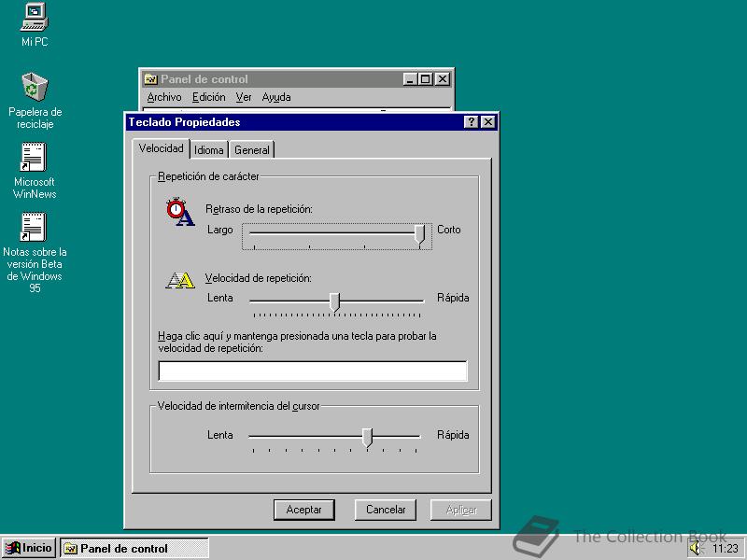
Task: Click the 'Velocidad de repetición:' label
Action: pos(259,278)
